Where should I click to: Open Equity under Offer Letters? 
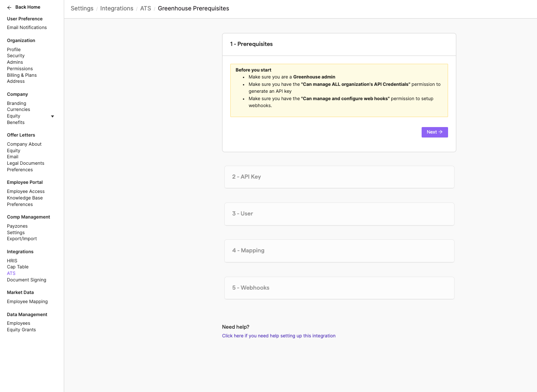click(13, 150)
